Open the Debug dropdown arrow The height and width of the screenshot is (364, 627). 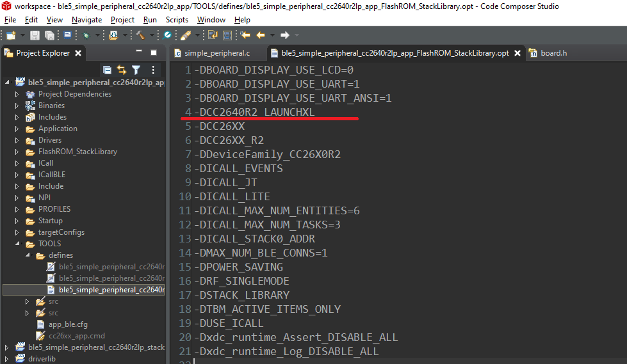pos(97,36)
